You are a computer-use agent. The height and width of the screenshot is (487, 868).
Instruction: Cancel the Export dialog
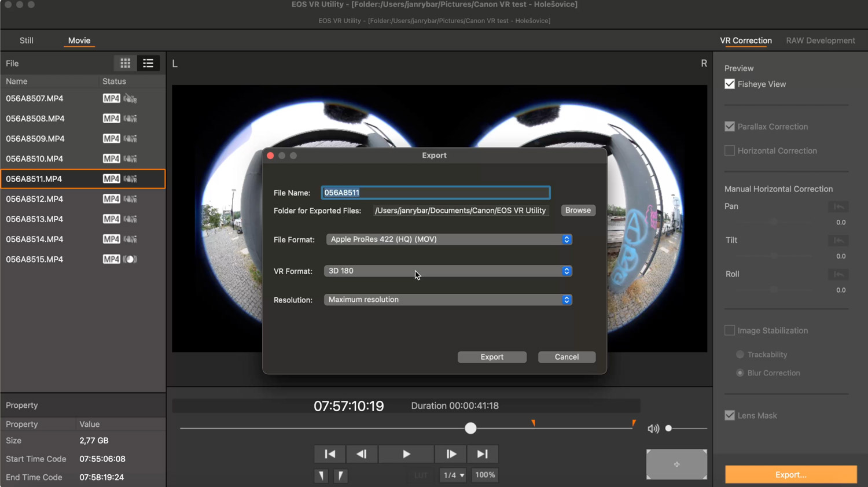(x=567, y=357)
